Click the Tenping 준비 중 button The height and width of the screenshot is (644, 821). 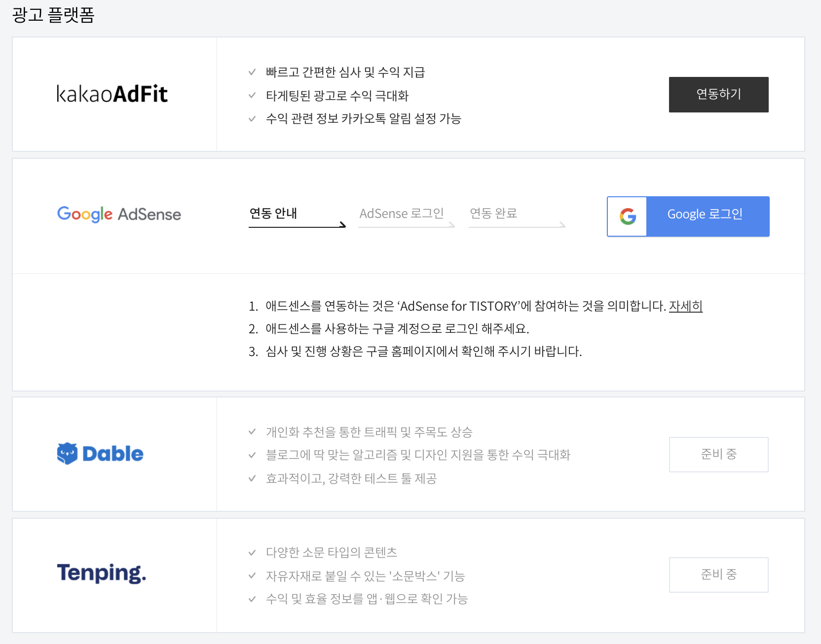tap(719, 575)
